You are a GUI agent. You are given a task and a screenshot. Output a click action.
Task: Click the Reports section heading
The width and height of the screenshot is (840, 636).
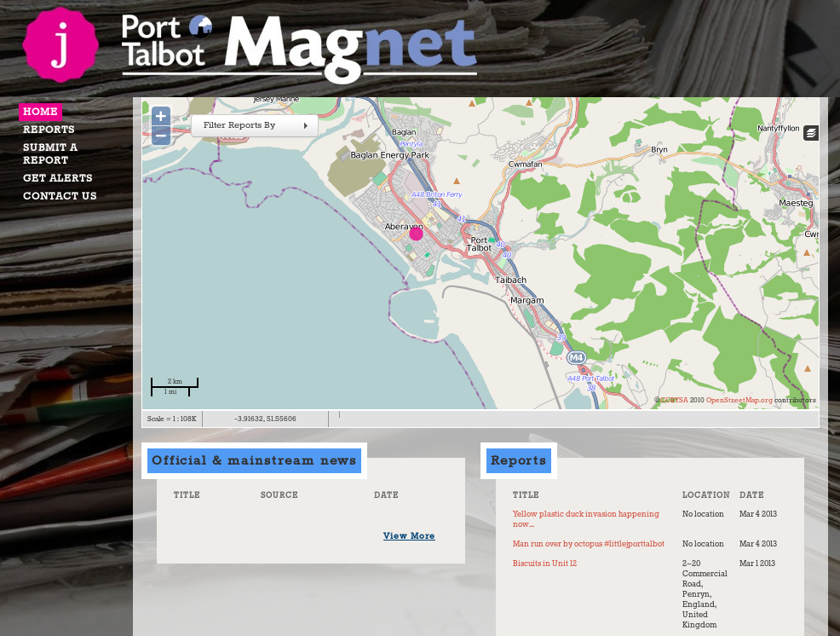coord(519,460)
